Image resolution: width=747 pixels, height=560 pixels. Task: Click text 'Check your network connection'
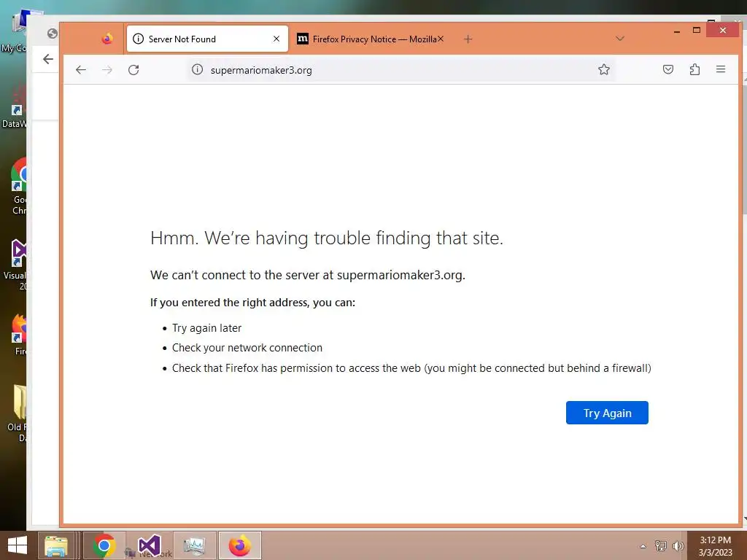point(247,348)
